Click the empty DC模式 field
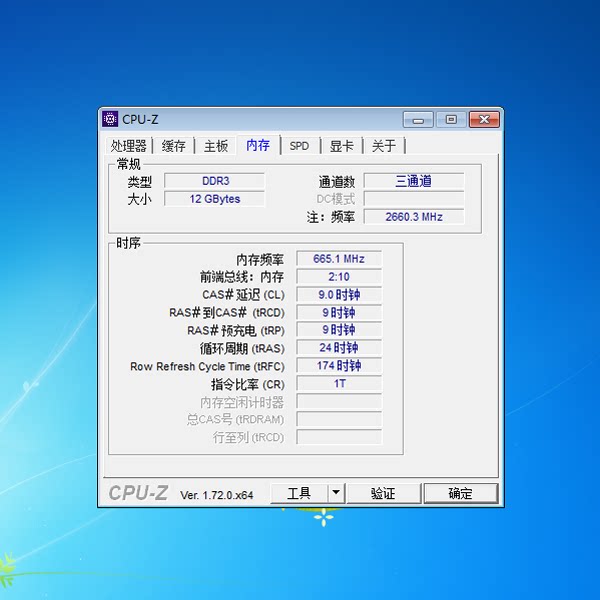The width and height of the screenshot is (600, 600). click(x=414, y=199)
